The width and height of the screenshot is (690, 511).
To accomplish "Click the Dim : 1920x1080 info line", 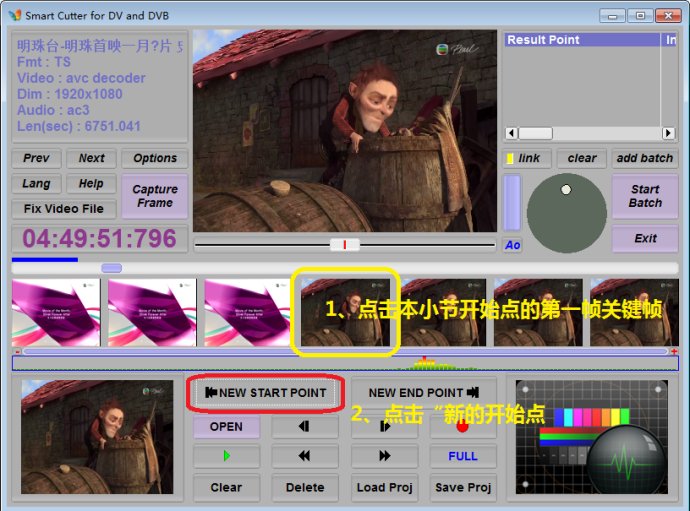I will click(x=70, y=94).
